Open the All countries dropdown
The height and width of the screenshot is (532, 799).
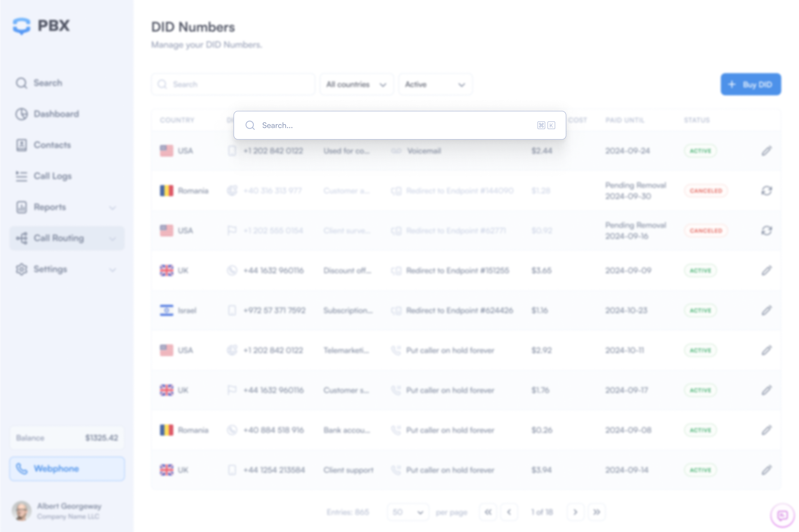click(x=356, y=85)
